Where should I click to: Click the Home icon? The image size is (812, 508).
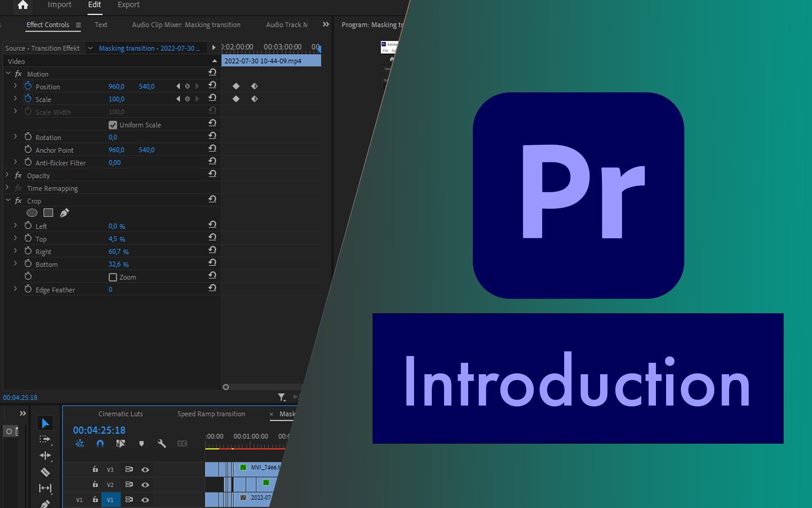23,5
